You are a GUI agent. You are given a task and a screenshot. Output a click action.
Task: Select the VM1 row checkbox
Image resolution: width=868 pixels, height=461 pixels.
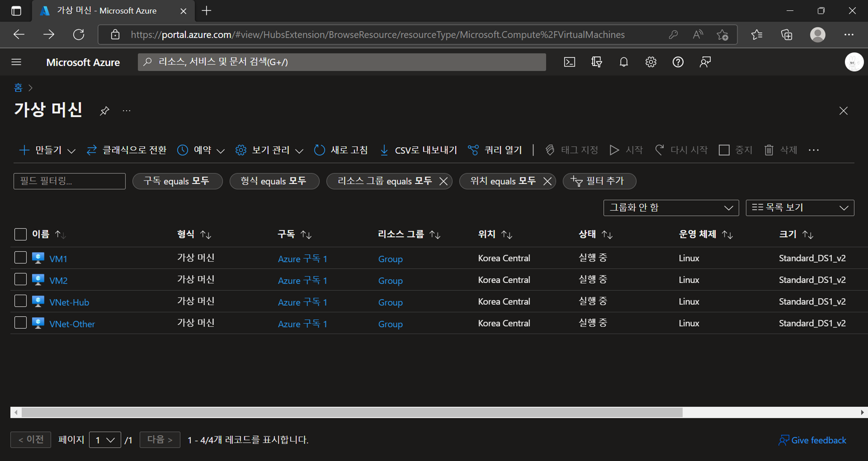point(20,258)
